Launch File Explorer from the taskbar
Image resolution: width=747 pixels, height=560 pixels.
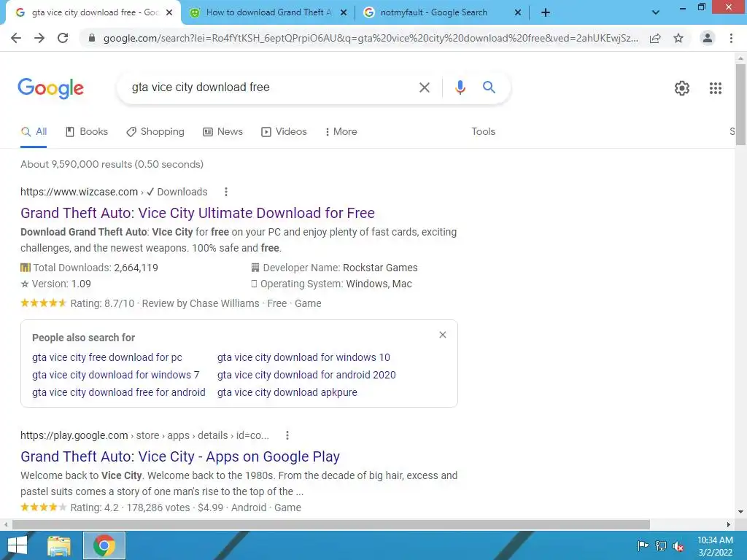(59, 545)
